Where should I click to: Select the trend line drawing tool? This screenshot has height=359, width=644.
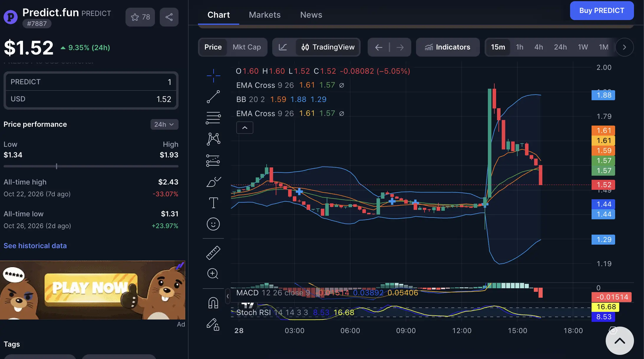pyautogui.click(x=213, y=97)
